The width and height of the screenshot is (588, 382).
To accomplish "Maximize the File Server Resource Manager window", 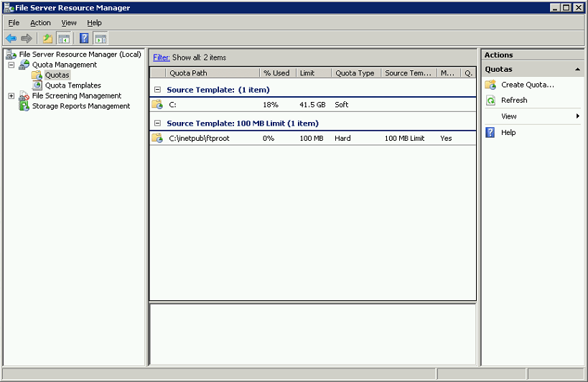I will pyautogui.click(x=566, y=7).
